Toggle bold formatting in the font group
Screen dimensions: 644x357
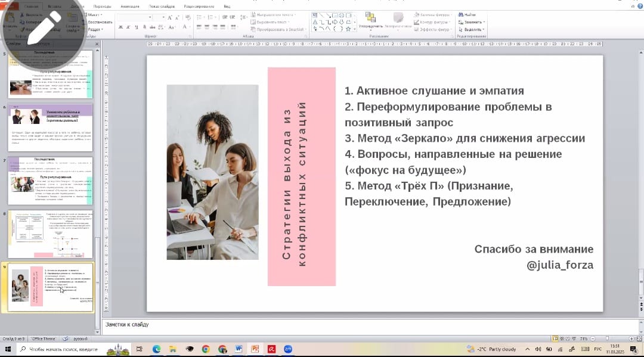tap(120, 27)
